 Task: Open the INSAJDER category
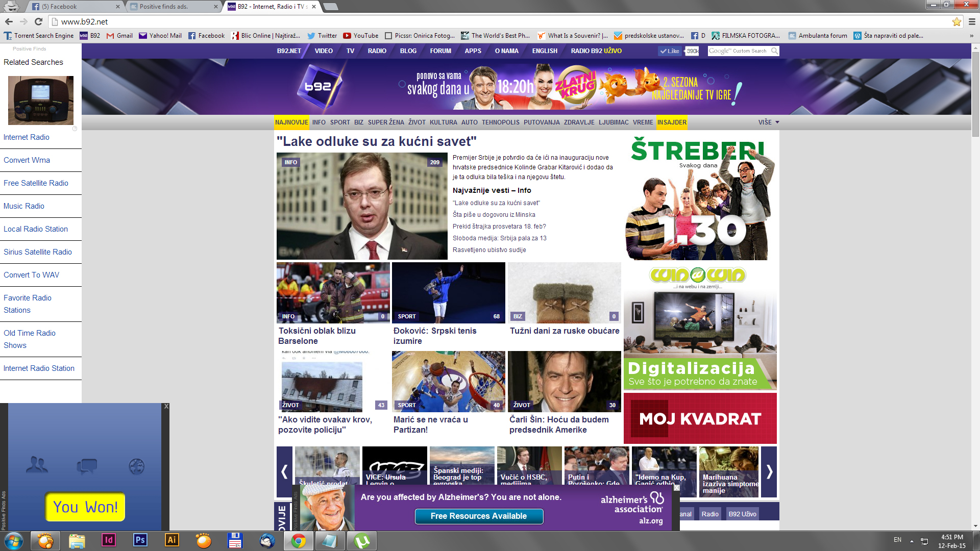point(672,122)
